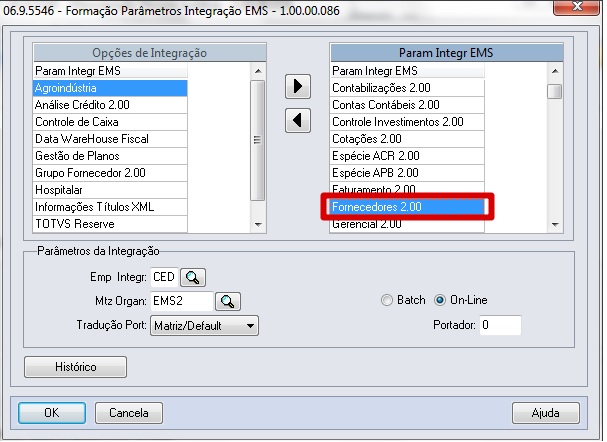Screen dimensions: 607x442
Task: Select Gestão de Planos row
Action: point(110,156)
